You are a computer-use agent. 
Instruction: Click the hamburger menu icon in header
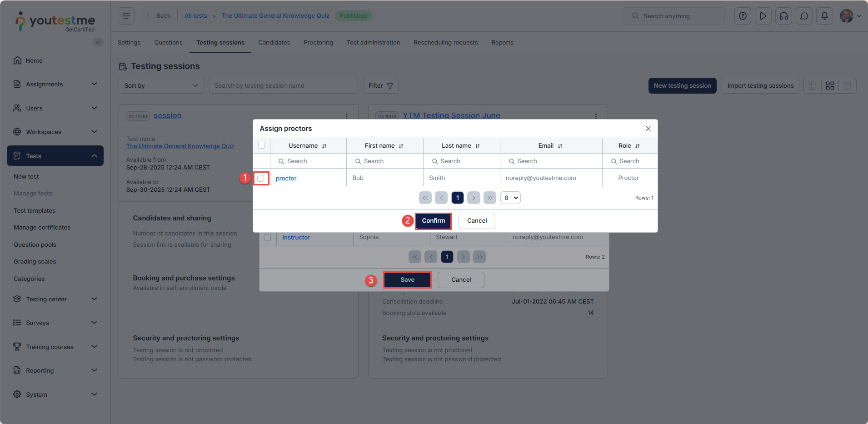[126, 16]
